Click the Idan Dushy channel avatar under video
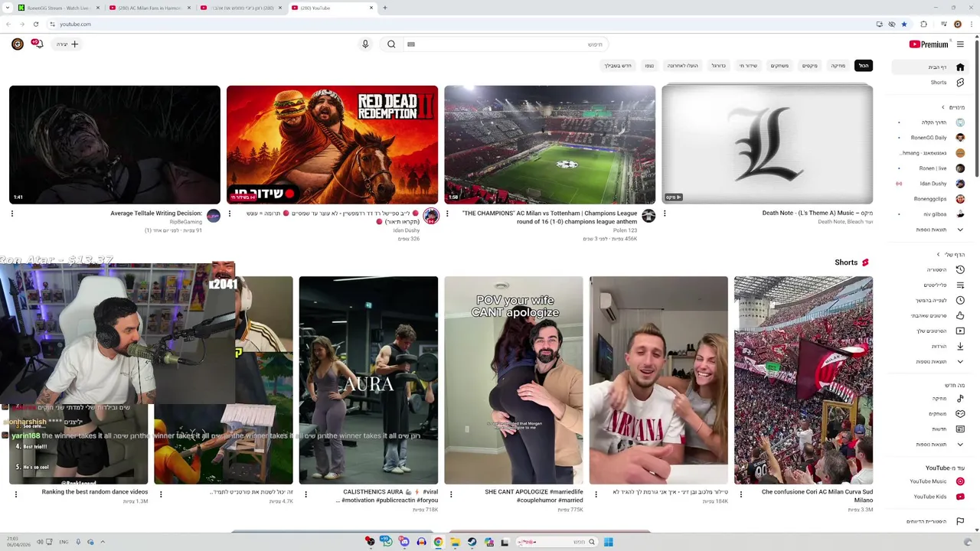Viewport: 980px width, 551px height. coord(431,216)
